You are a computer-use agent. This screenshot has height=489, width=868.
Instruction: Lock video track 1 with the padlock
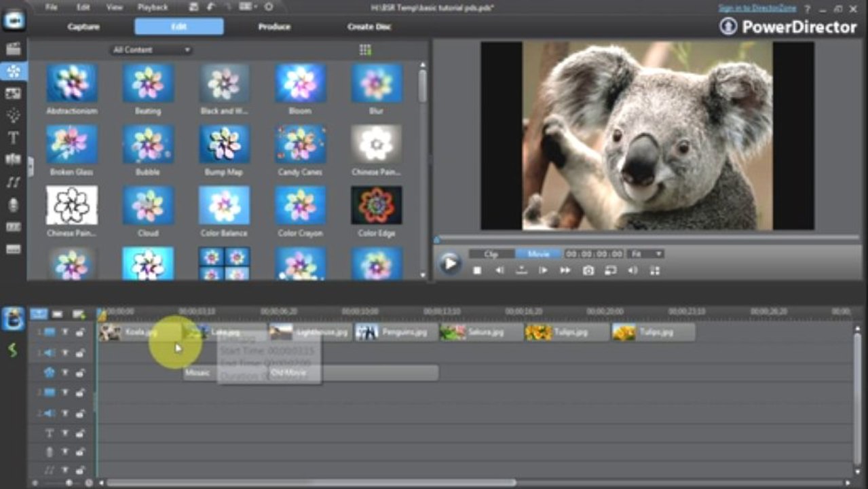[79, 332]
